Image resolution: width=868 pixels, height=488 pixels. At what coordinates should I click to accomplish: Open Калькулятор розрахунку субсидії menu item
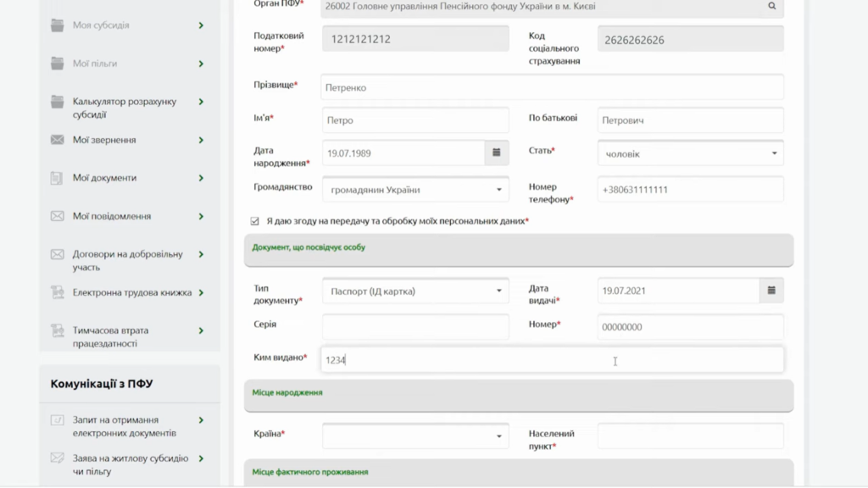point(124,108)
